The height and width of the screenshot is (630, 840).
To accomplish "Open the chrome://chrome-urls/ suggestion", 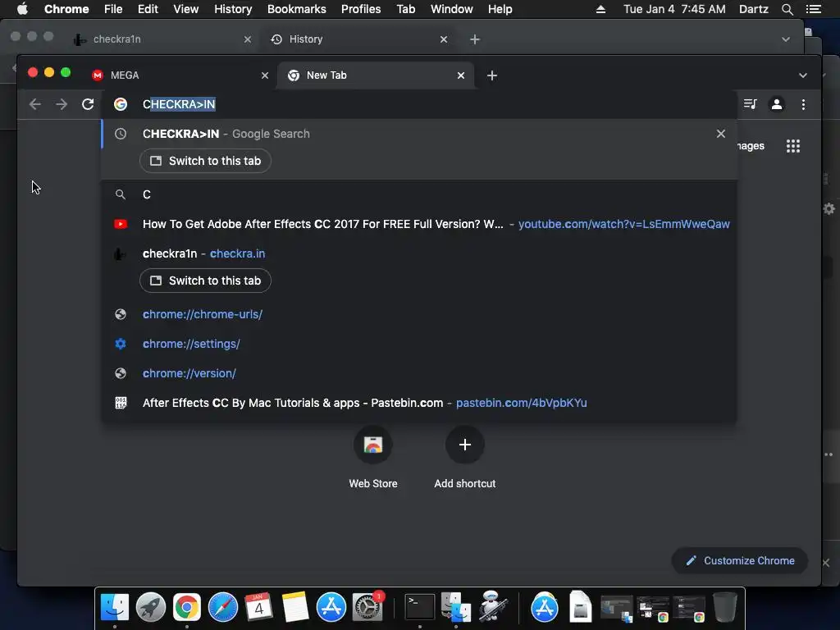I will 419,314.
